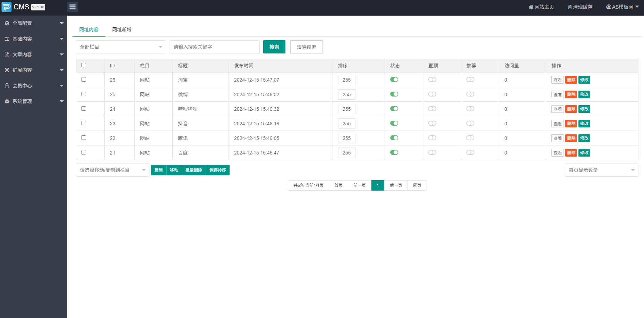Click the user avatar icon beside AB模板网
This screenshot has width=644, height=318.
pyautogui.click(x=609, y=7)
